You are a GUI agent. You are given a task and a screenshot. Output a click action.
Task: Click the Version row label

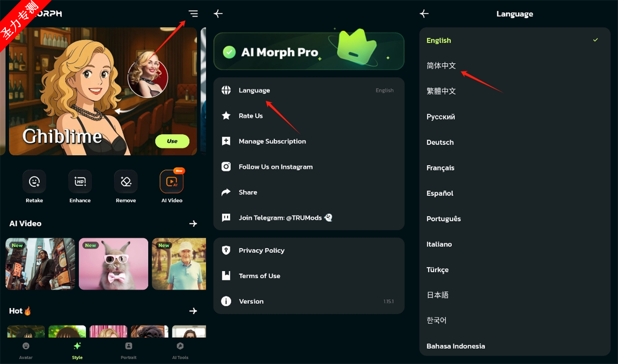pos(251,301)
